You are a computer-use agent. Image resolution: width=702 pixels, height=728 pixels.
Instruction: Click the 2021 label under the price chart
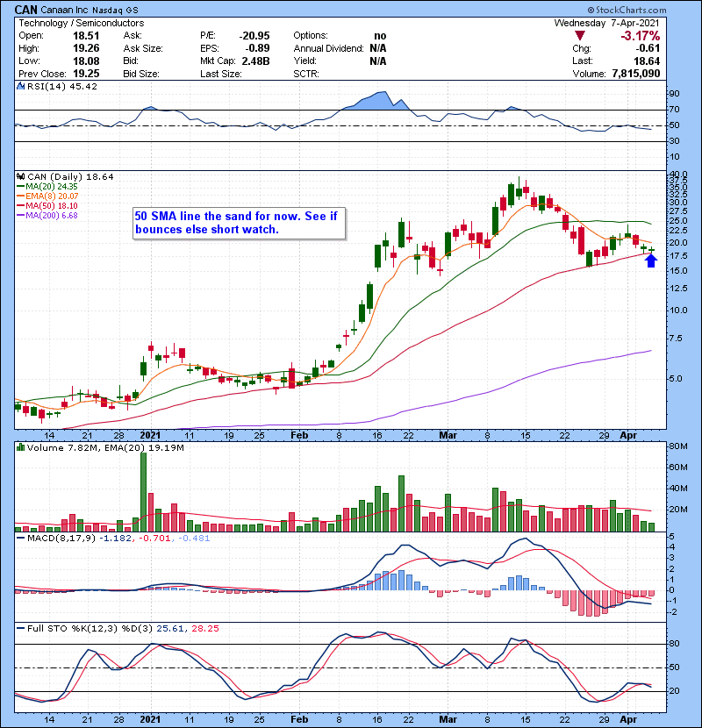pyautogui.click(x=150, y=436)
